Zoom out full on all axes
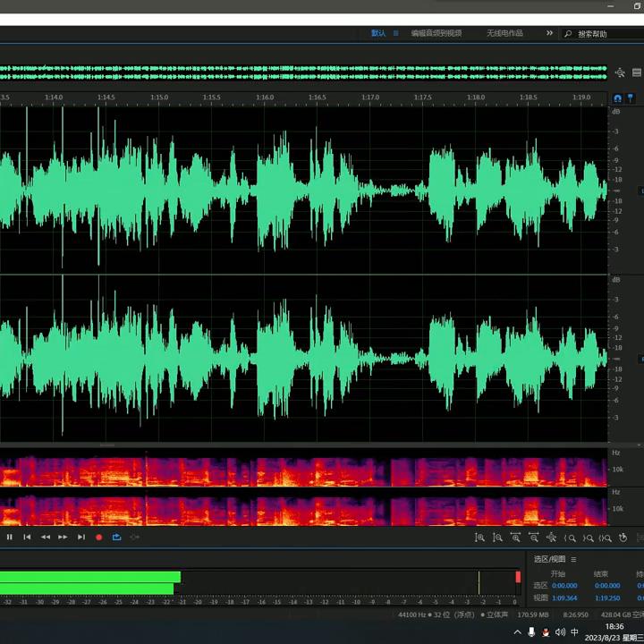644x644 pixels. [551, 538]
